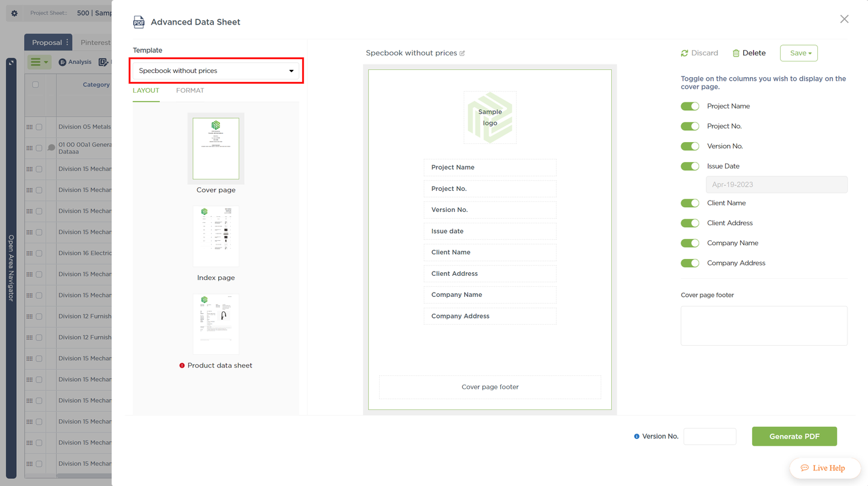The image size is (868, 486).
Task: Open the Live Help chat bubble
Action: tap(825, 468)
